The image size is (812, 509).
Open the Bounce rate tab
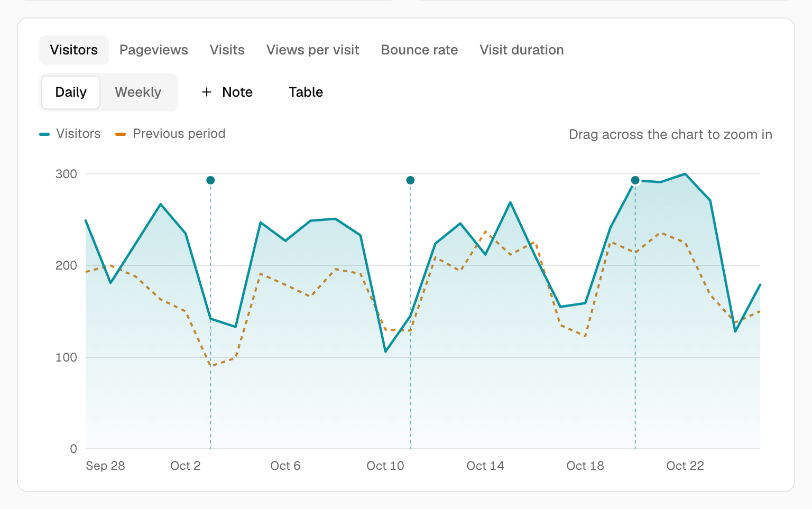420,50
